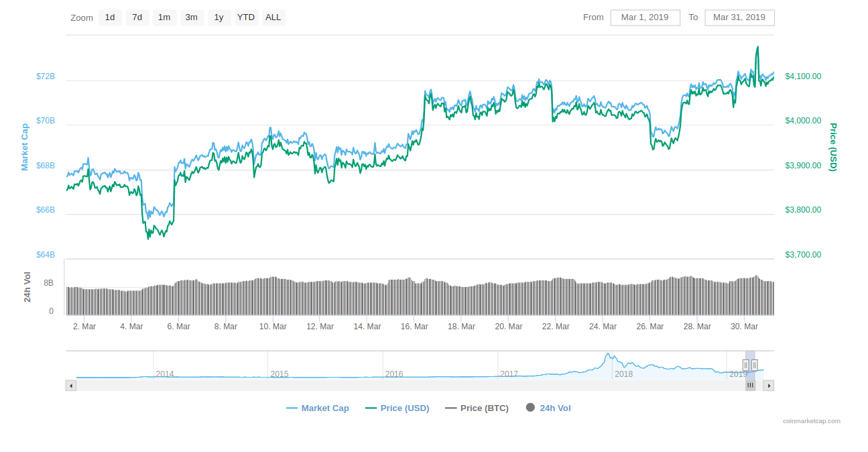Click the $3,700.00 price axis label
The height and width of the screenshot is (452, 868).
pos(803,255)
